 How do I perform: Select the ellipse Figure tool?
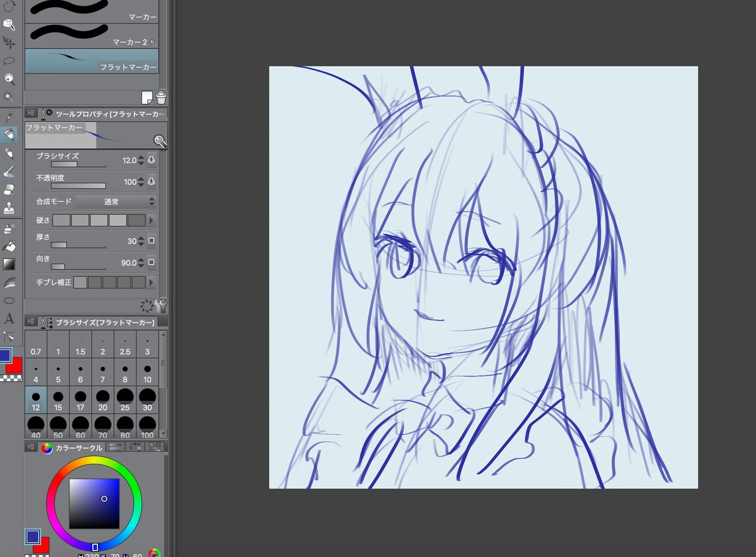click(9, 300)
